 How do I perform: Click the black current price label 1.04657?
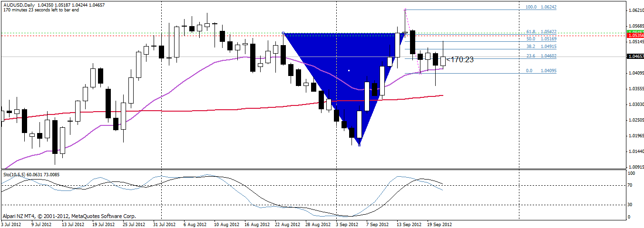click(635, 56)
